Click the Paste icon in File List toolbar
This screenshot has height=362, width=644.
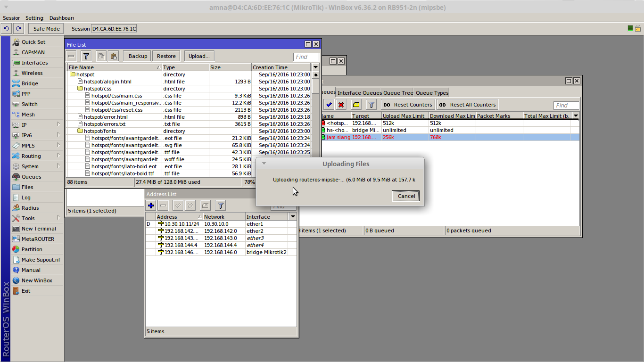(x=113, y=56)
